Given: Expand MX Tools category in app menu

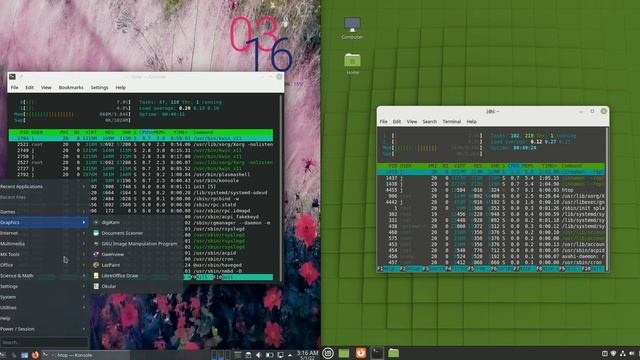Looking at the screenshot, I should coord(44,254).
